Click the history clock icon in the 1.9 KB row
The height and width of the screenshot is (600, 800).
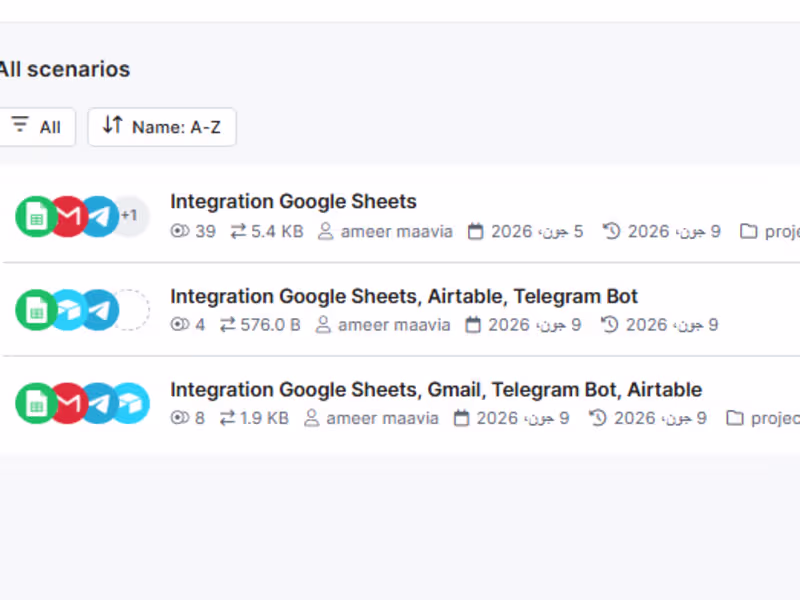tap(597, 418)
